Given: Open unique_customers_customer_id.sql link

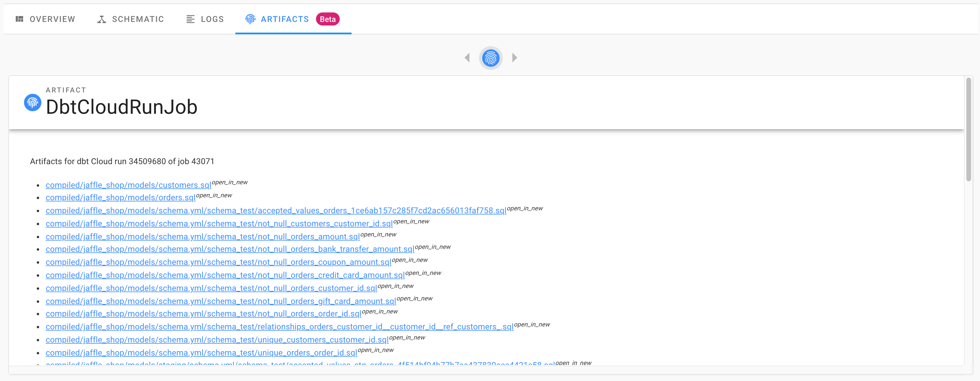Looking at the screenshot, I should [x=217, y=340].
